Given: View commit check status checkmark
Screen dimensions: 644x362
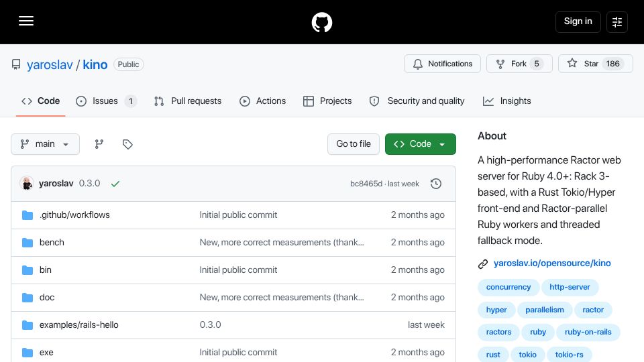Looking at the screenshot, I should point(115,184).
